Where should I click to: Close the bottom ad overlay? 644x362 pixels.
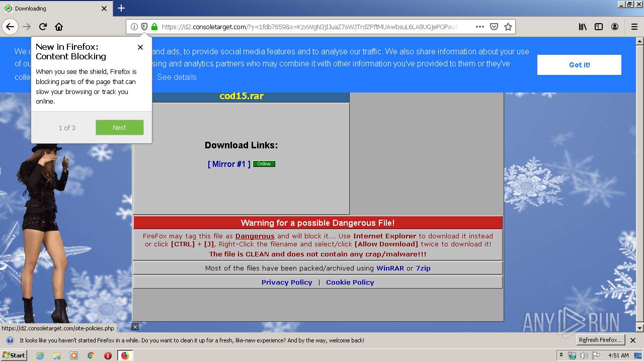coord(135,327)
